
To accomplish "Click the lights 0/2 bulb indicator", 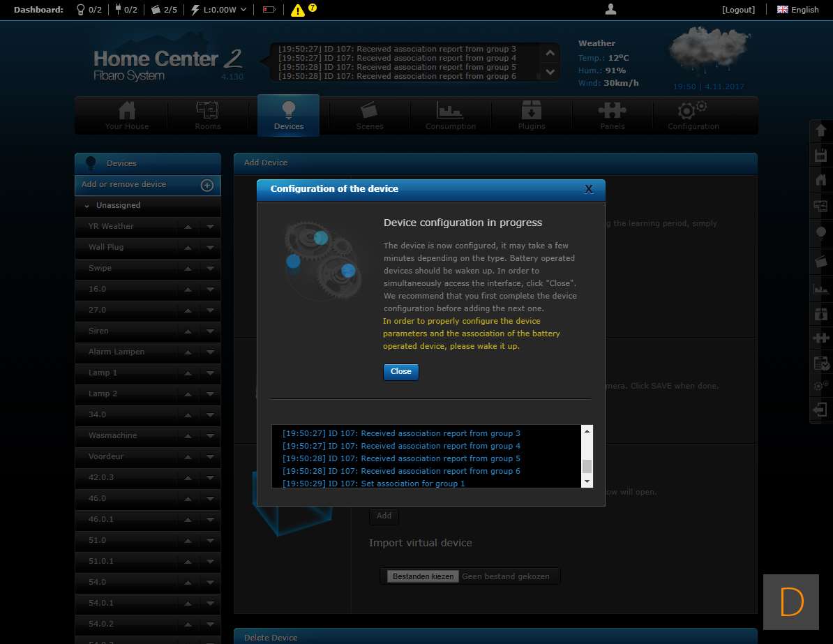I will coord(89,10).
